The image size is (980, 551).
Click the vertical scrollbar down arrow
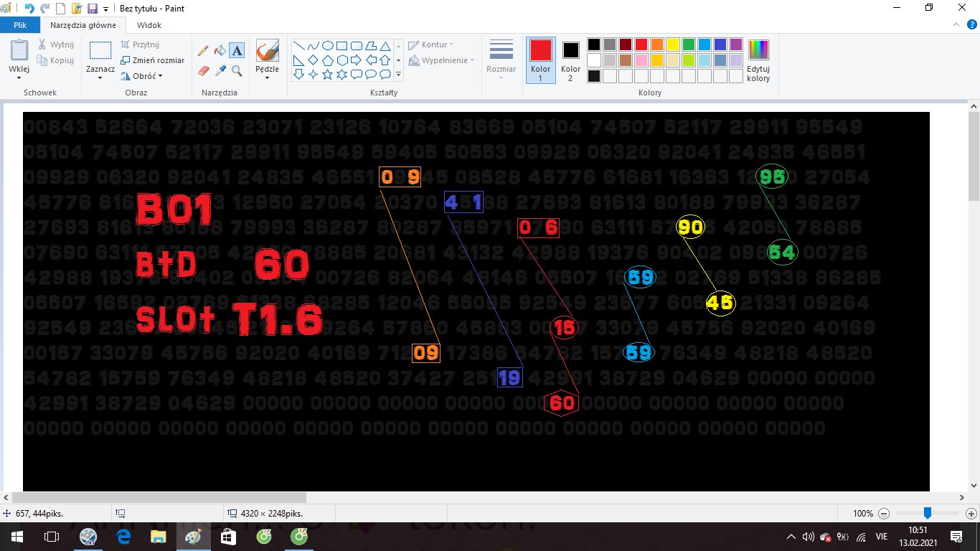(x=974, y=484)
